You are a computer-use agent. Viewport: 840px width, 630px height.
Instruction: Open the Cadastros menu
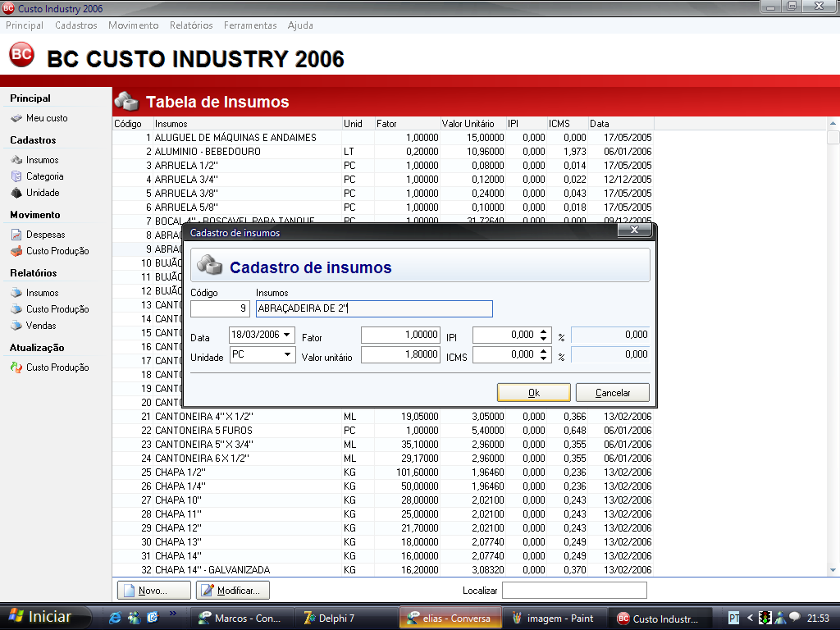coord(75,25)
